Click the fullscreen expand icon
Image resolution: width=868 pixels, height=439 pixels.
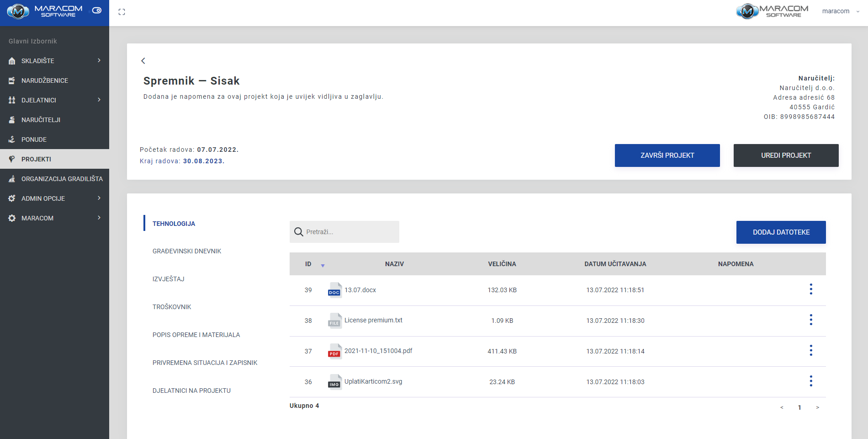click(122, 12)
